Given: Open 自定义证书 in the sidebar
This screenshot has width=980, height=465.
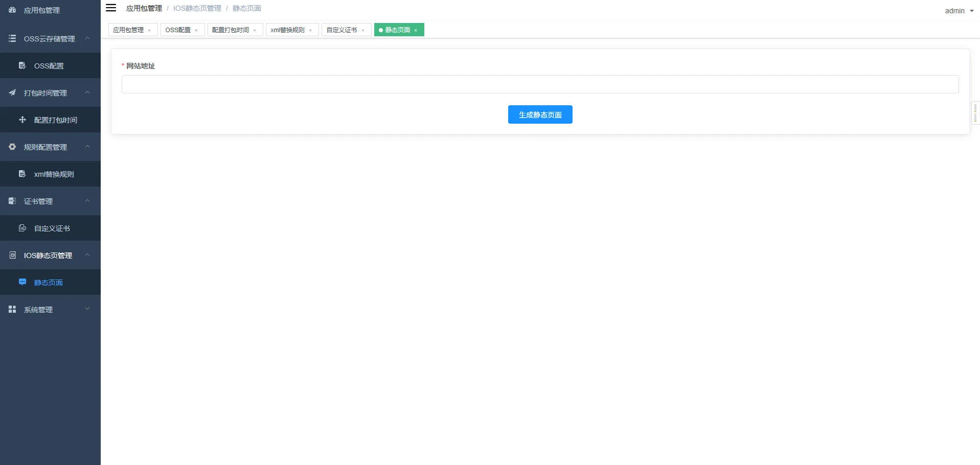Looking at the screenshot, I should coord(52,228).
